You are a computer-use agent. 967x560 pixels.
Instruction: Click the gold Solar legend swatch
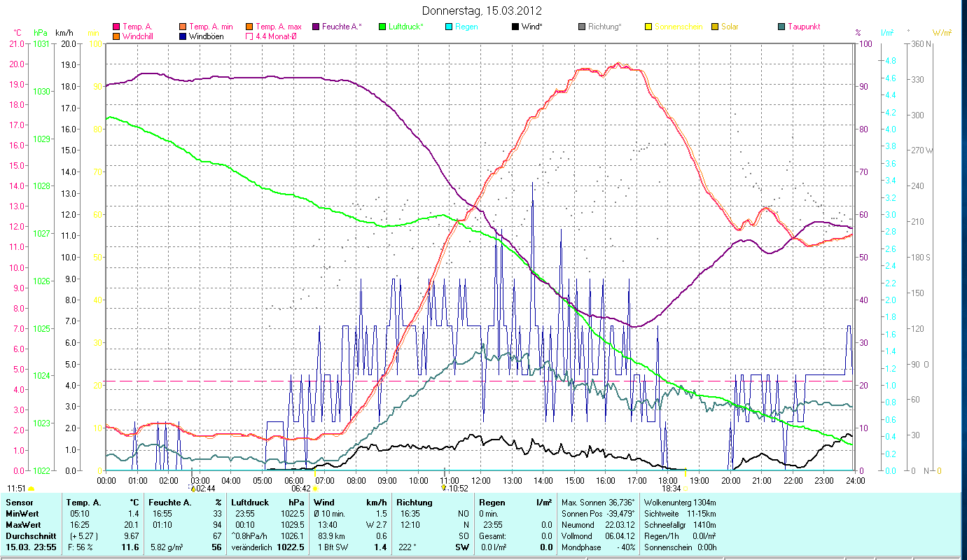tap(715, 27)
